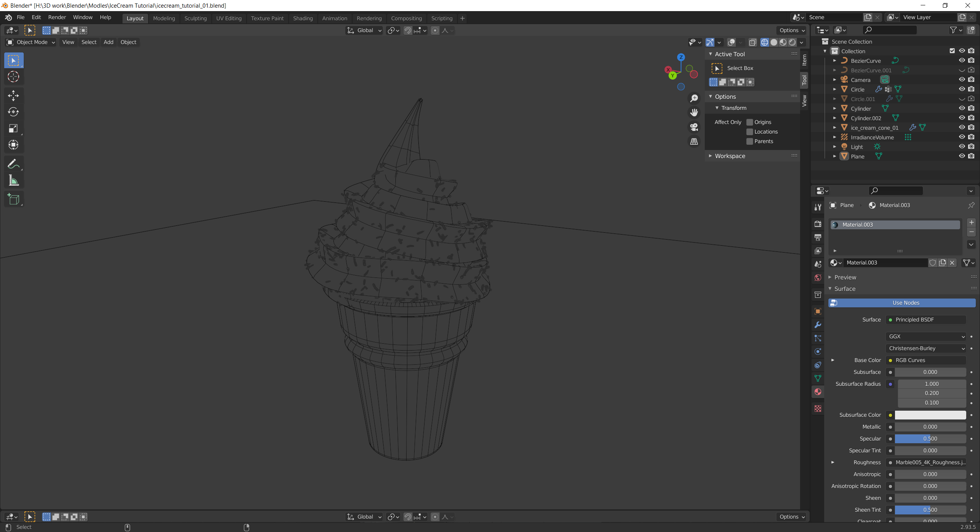This screenshot has height=532, width=980.
Task: Click Material.003 name field
Action: (x=886, y=263)
